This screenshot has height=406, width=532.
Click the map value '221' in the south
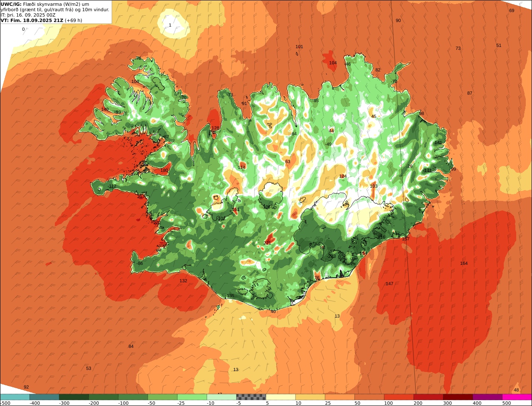click(268, 243)
